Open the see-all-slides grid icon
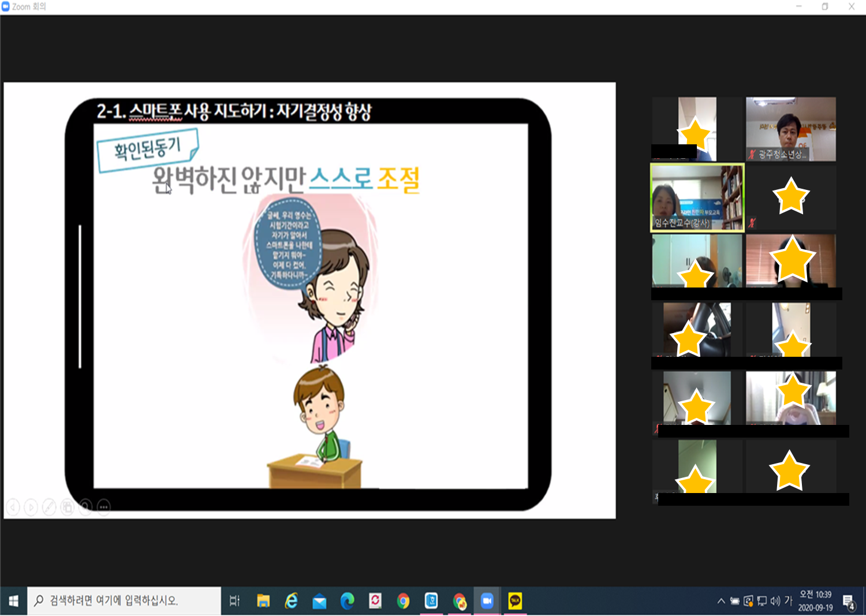 [x=68, y=507]
